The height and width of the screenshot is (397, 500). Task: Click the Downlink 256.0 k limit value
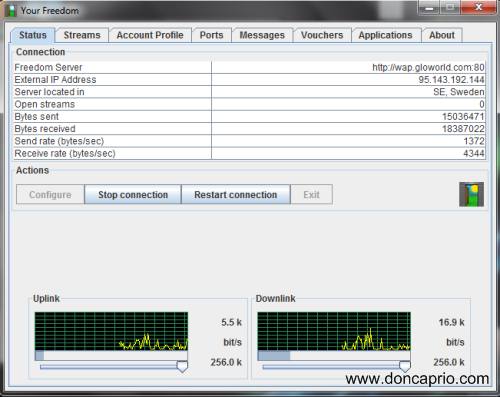[449, 362]
